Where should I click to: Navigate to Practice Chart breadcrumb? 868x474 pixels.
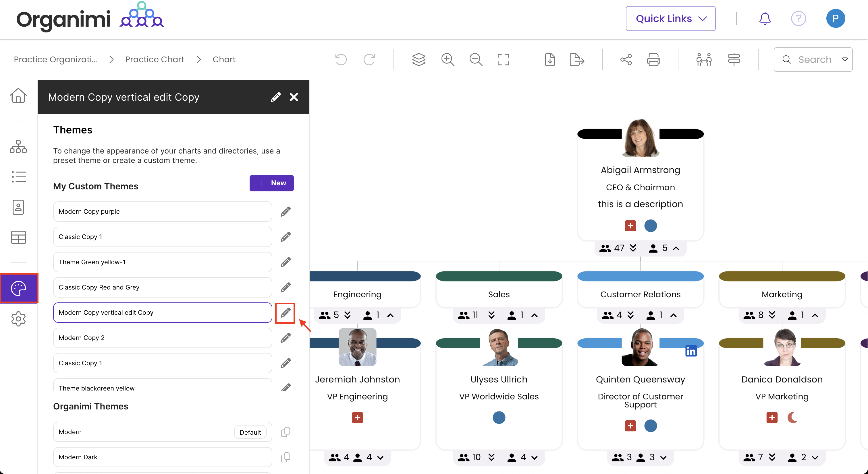(x=155, y=60)
